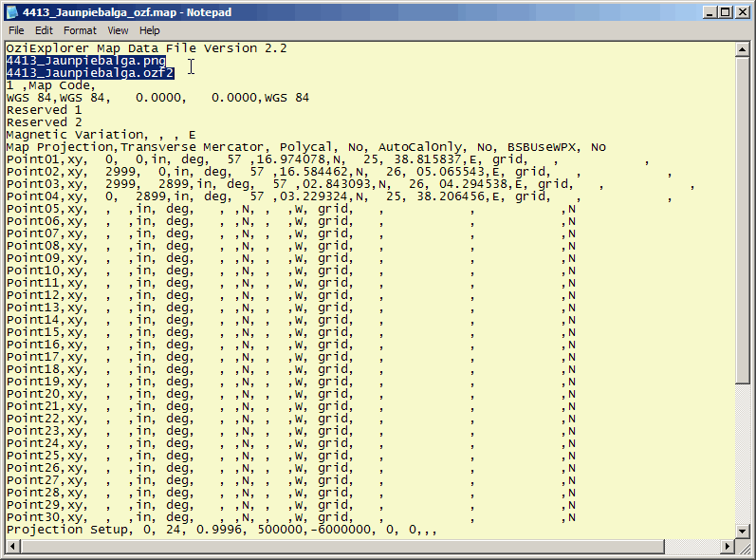Click the title bar text '4413_Jaunpiebalga_ozf.map - Notepad'
This screenshot has height=560, width=756.
click(x=126, y=12)
